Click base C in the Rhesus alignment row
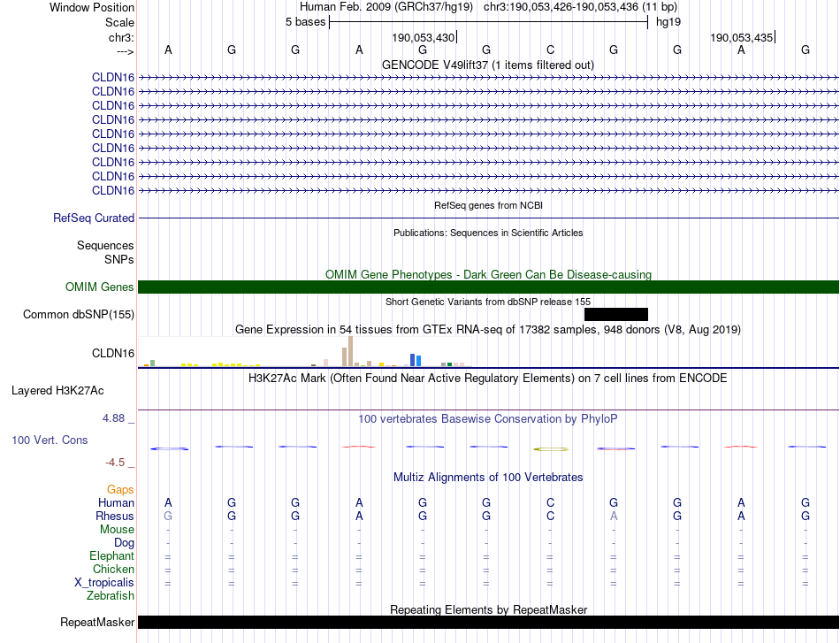The width and height of the screenshot is (840, 643). pyautogui.click(x=550, y=516)
